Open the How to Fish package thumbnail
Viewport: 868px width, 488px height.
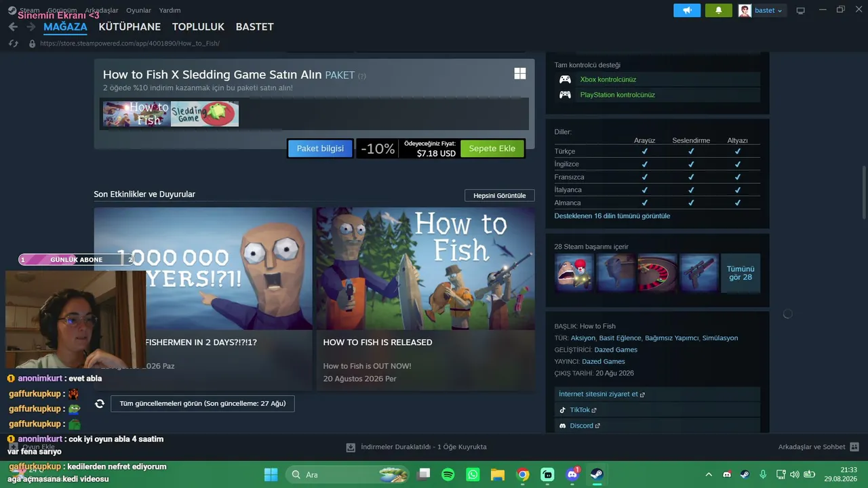coord(136,114)
